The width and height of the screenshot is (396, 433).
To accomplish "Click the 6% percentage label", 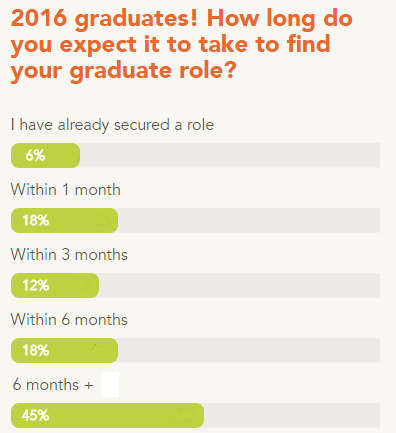I will click(x=35, y=155).
